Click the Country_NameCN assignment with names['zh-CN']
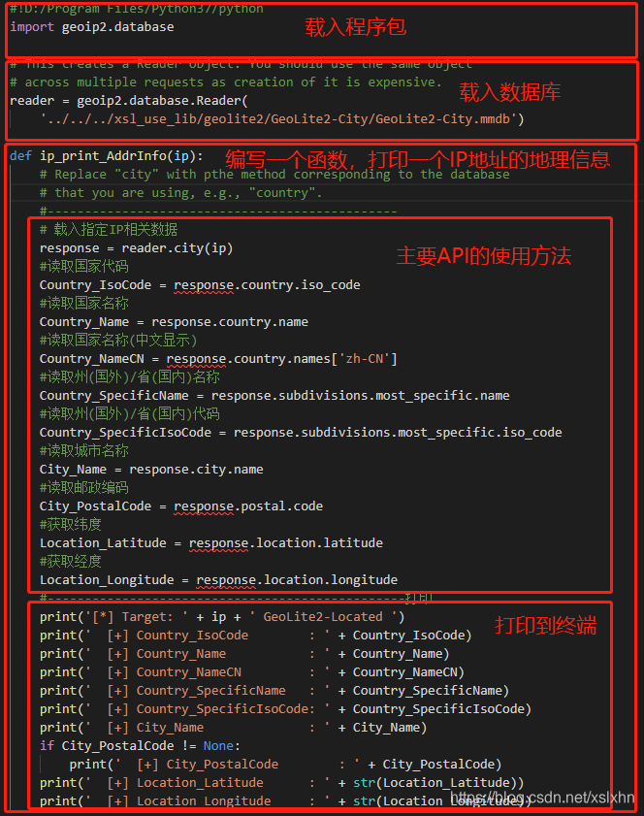644x816 pixels. coord(218,359)
